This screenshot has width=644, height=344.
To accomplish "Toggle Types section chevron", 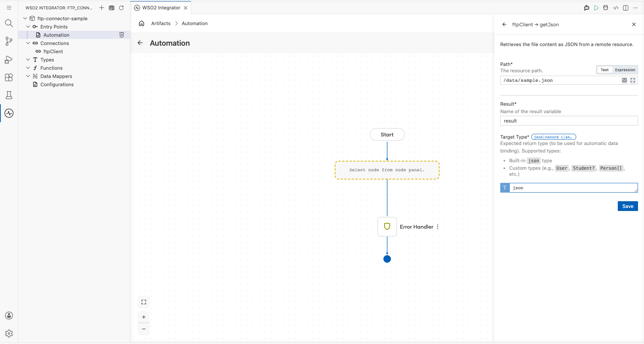I will tap(28, 60).
